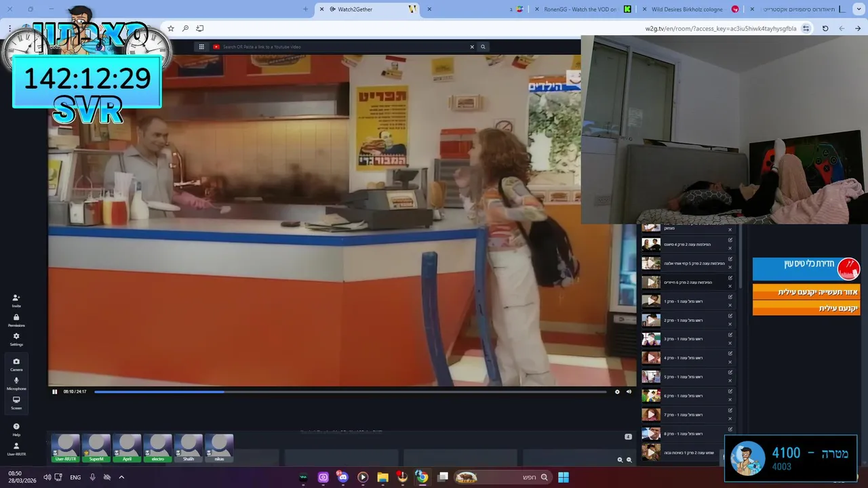The width and height of the screenshot is (868, 488).
Task: Edit the הפיג'מות עונה 2 פרק 4 playlist entry
Action: (x=730, y=240)
